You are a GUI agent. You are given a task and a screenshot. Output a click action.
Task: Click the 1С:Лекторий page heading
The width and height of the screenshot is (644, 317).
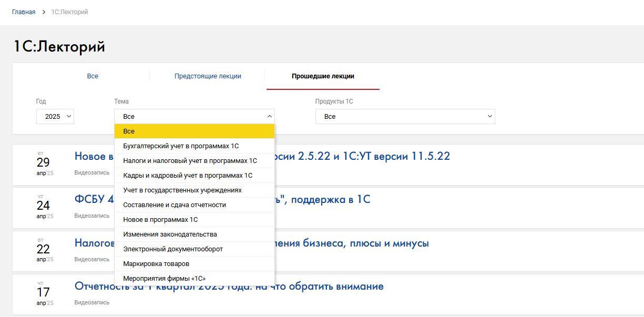pyautogui.click(x=59, y=46)
